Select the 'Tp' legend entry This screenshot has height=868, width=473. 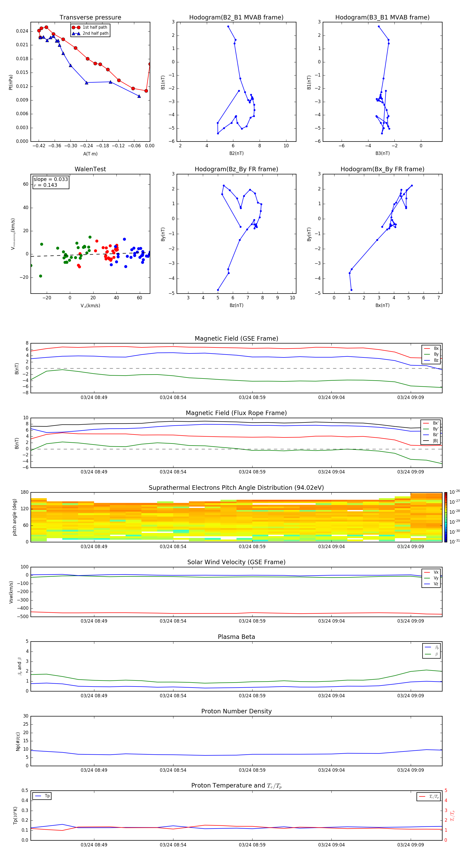[42, 796]
